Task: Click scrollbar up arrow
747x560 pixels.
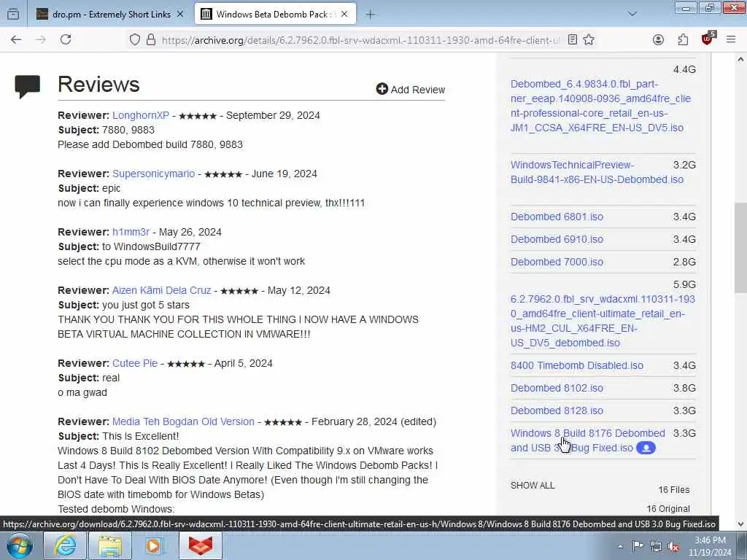Action: pos(740,60)
